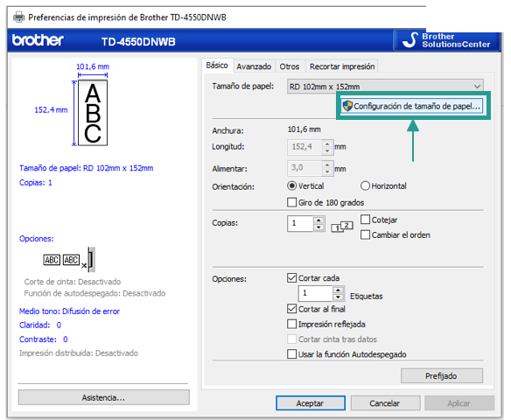
Task: Click the ABC label preview thumbnail
Action: pos(93,113)
